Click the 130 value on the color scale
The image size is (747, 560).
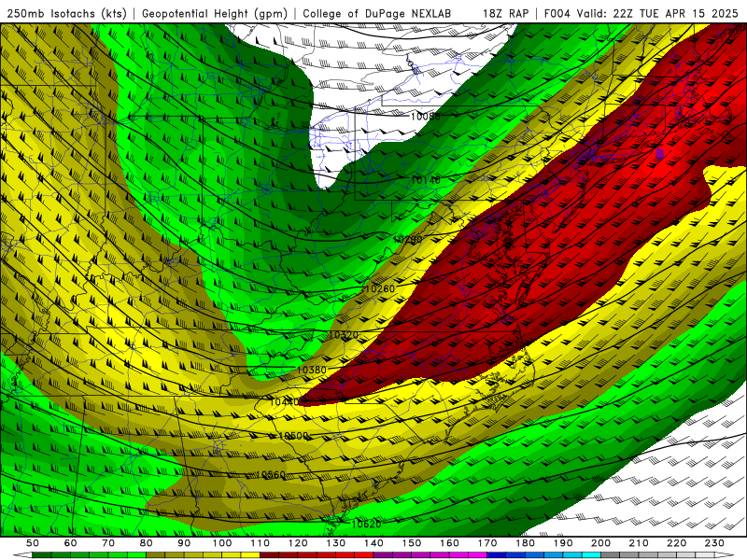coord(335,543)
